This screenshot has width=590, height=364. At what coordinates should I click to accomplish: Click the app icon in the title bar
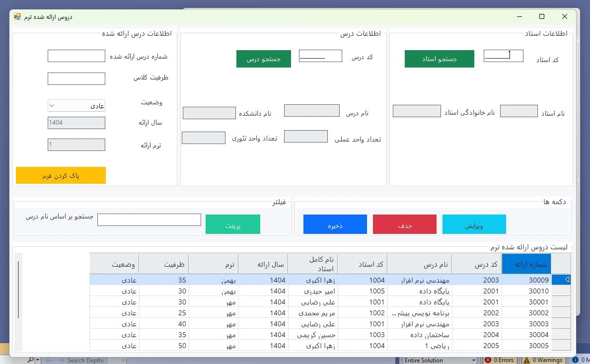click(17, 16)
